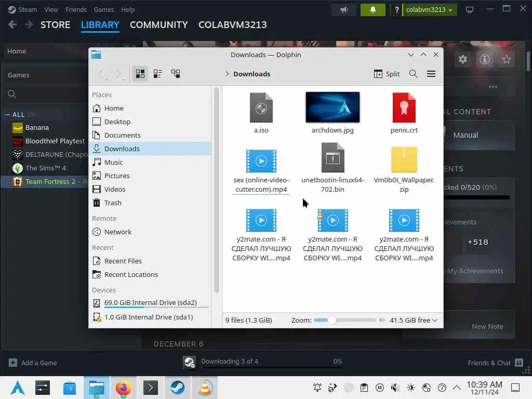
Task: Favorite game with star icon
Action: (506, 59)
